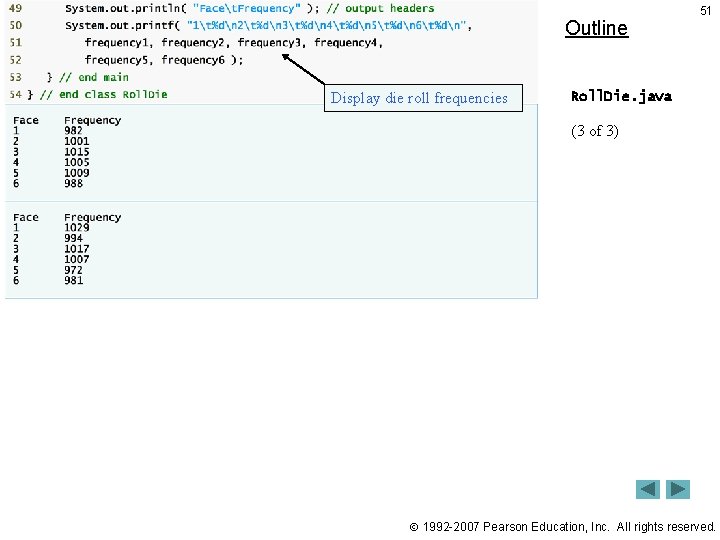720x540 pixels.
Task: Click the RollDie.java file title
Action: [621, 96]
